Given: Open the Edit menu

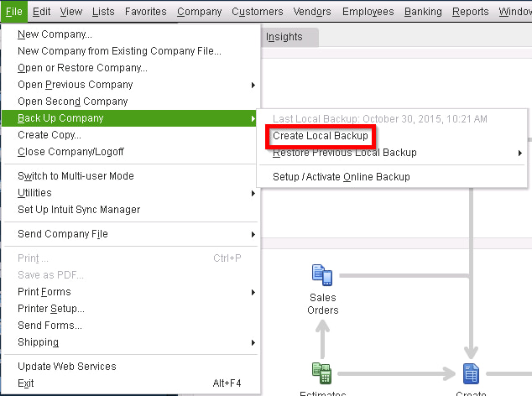Looking at the screenshot, I should pyautogui.click(x=41, y=12).
